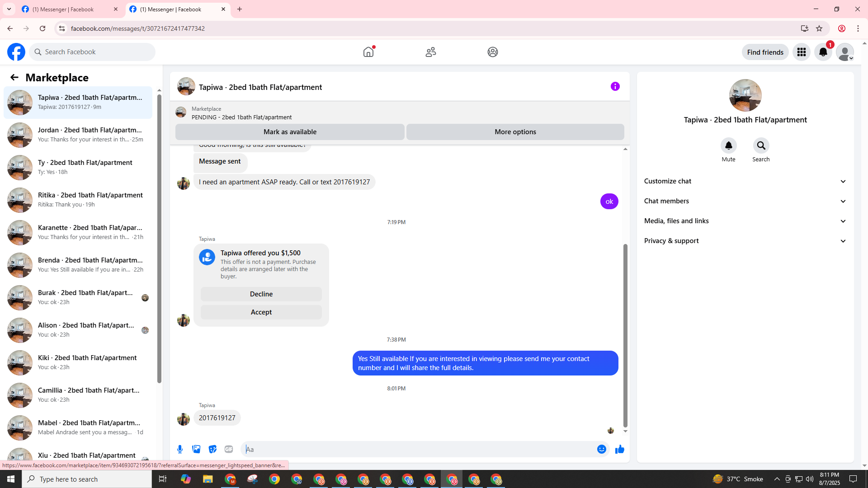Open notifications bell icon
Image resolution: width=868 pixels, height=488 pixels.
[823, 52]
